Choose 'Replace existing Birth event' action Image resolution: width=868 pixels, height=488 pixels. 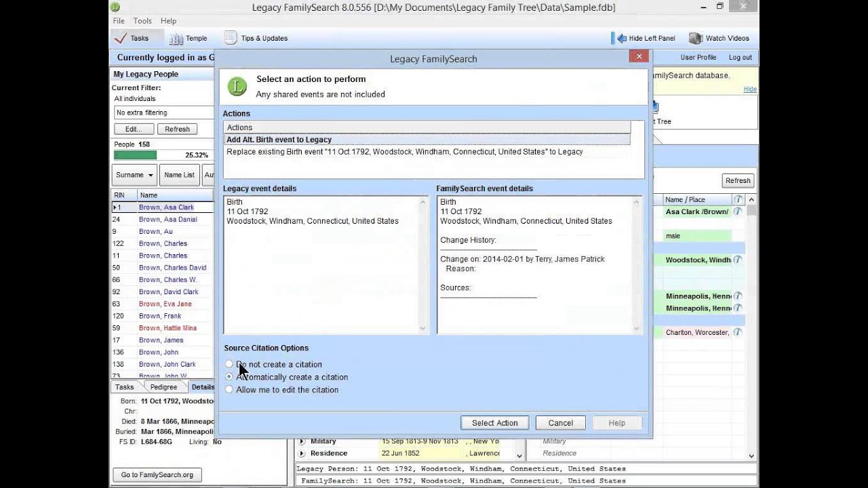[427, 152]
